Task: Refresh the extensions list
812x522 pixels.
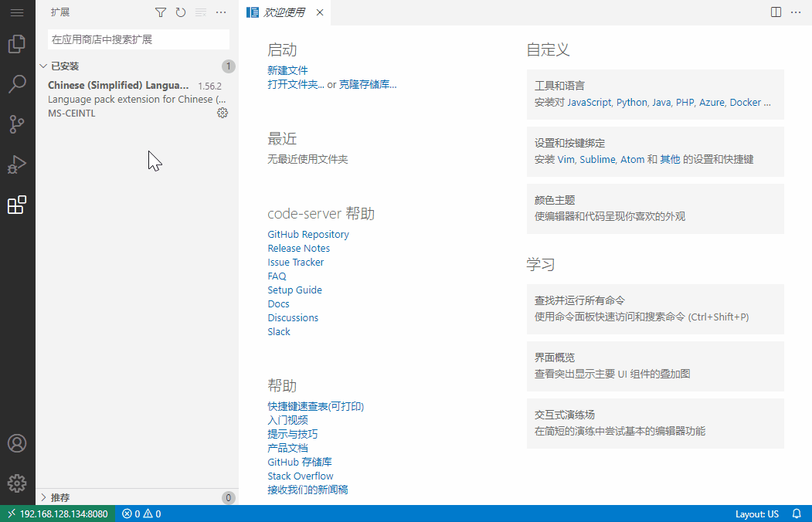Action: click(x=182, y=12)
